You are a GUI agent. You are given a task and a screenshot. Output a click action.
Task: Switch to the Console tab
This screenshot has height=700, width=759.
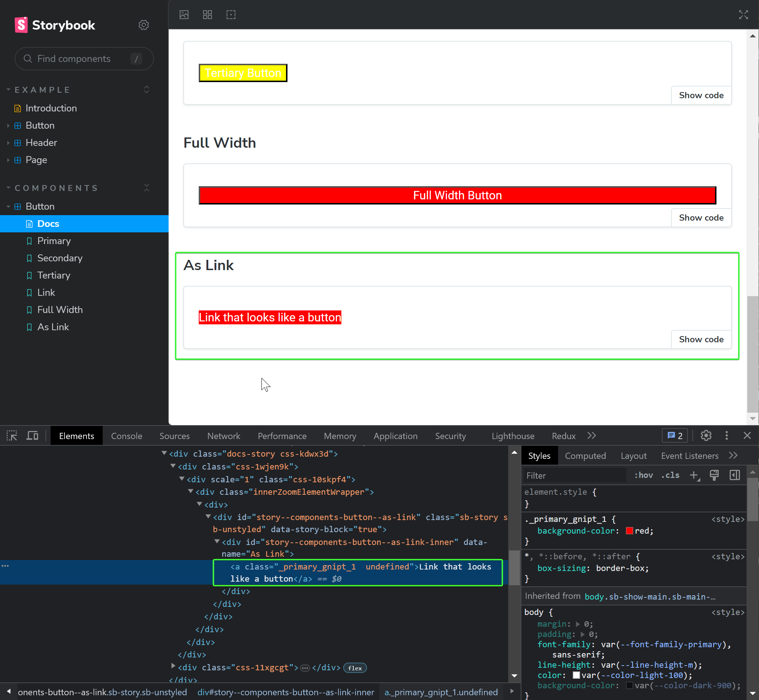(126, 436)
